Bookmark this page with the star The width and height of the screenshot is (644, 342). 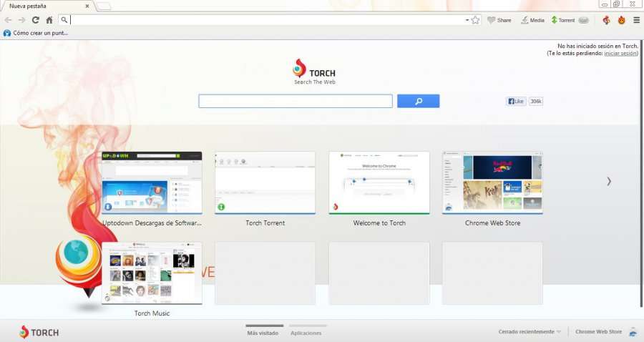tap(475, 20)
